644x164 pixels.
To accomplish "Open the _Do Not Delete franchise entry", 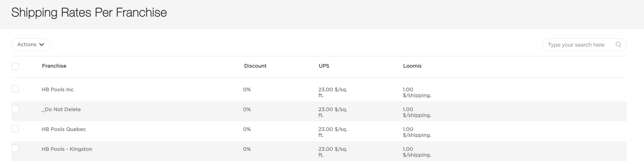I will [61, 109].
